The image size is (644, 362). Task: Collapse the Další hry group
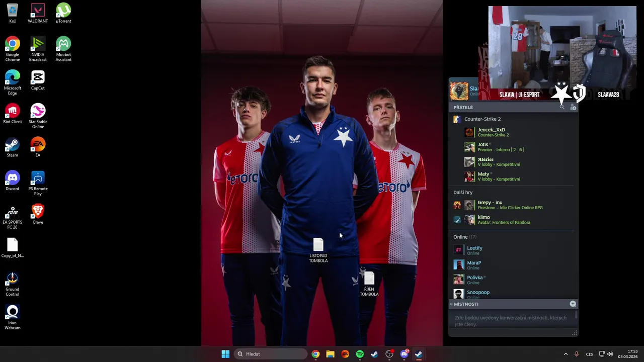click(462, 192)
